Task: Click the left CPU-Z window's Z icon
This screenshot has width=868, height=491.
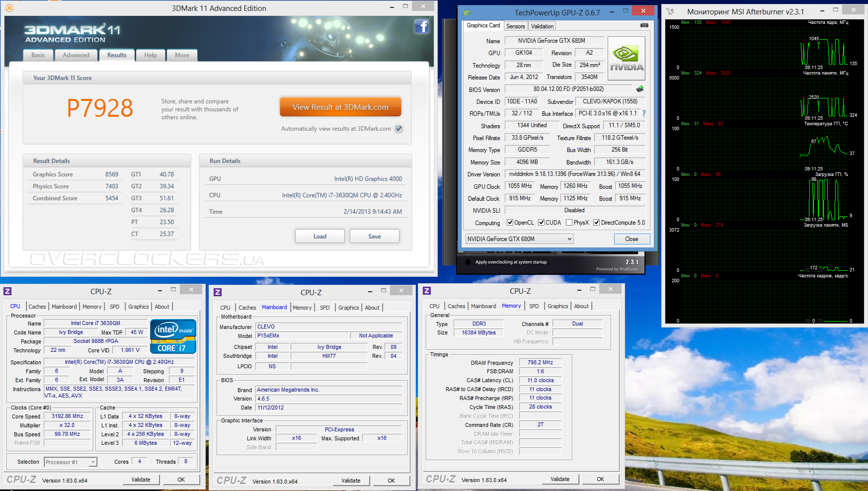Action: click(7, 291)
